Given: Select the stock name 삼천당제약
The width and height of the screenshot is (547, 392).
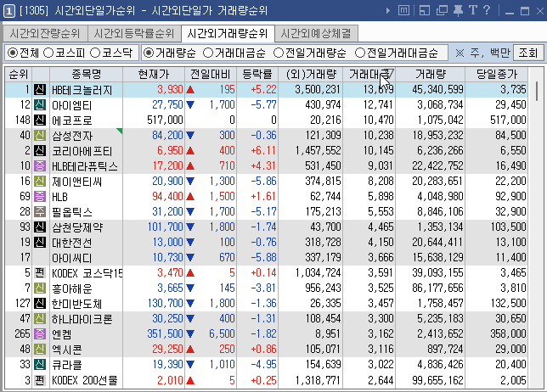Looking at the screenshot, I should point(77,227).
